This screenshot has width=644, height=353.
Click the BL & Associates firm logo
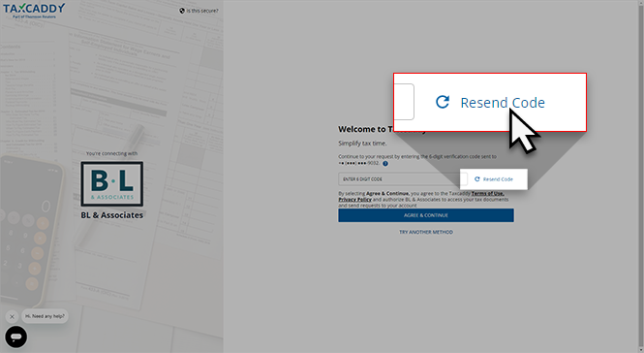click(112, 184)
